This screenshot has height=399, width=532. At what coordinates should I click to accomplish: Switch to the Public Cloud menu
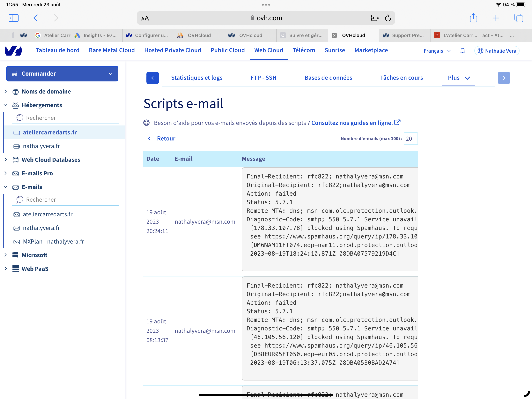[x=227, y=50]
